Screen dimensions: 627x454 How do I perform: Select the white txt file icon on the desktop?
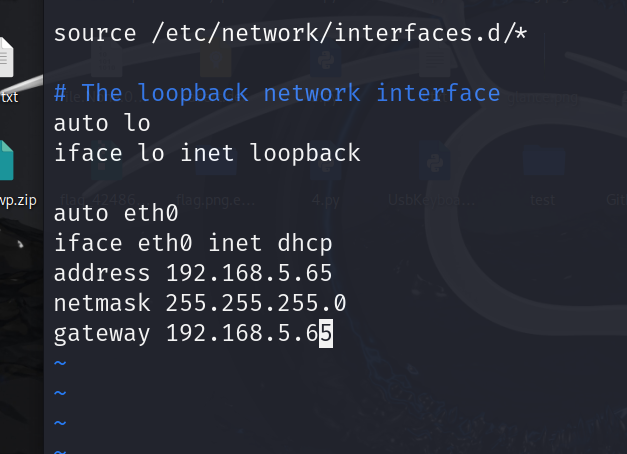6,57
